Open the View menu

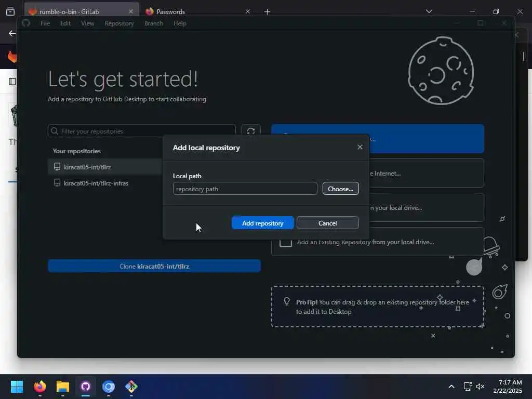click(x=87, y=23)
